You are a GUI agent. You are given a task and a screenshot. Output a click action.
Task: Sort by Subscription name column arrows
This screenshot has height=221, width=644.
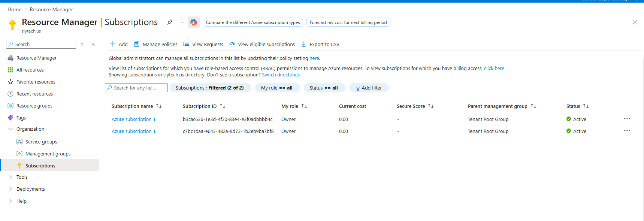point(159,106)
